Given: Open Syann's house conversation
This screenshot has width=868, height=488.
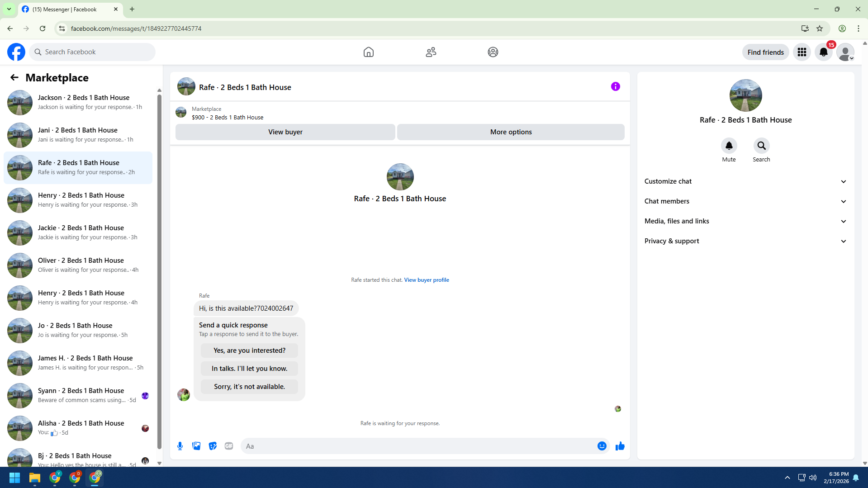Looking at the screenshot, I should (x=78, y=395).
